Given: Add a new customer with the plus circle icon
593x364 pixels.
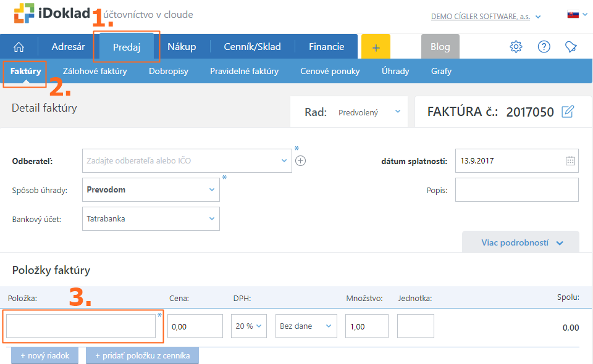Looking at the screenshot, I should (x=301, y=161).
